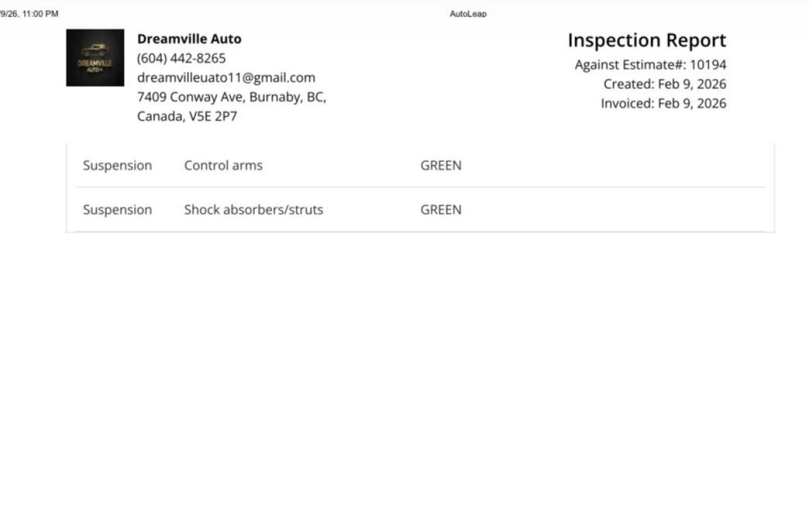Click GREEN status for Control arms
Screen dimensions: 809x532
point(441,166)
